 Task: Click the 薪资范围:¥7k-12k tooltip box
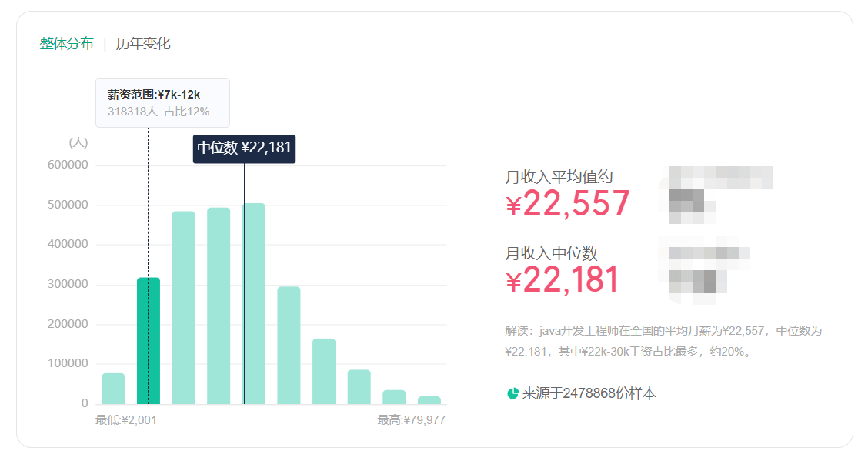pos(162,102)
